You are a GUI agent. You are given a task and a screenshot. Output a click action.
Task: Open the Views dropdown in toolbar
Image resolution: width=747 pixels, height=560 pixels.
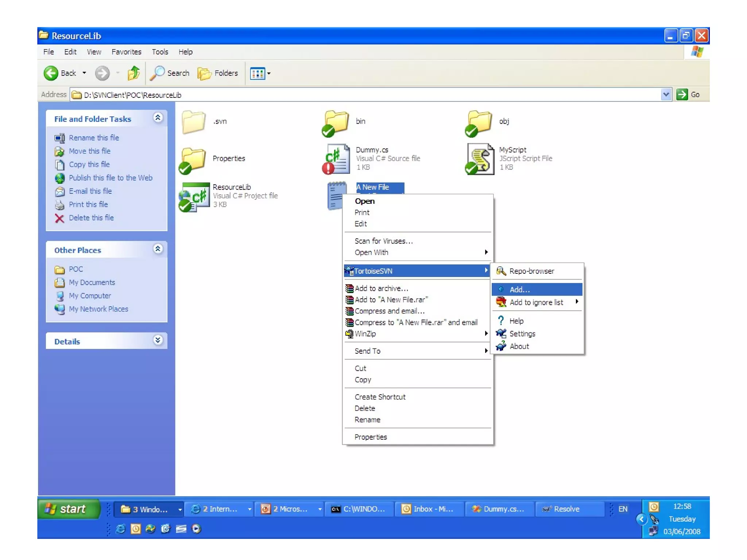260,73
